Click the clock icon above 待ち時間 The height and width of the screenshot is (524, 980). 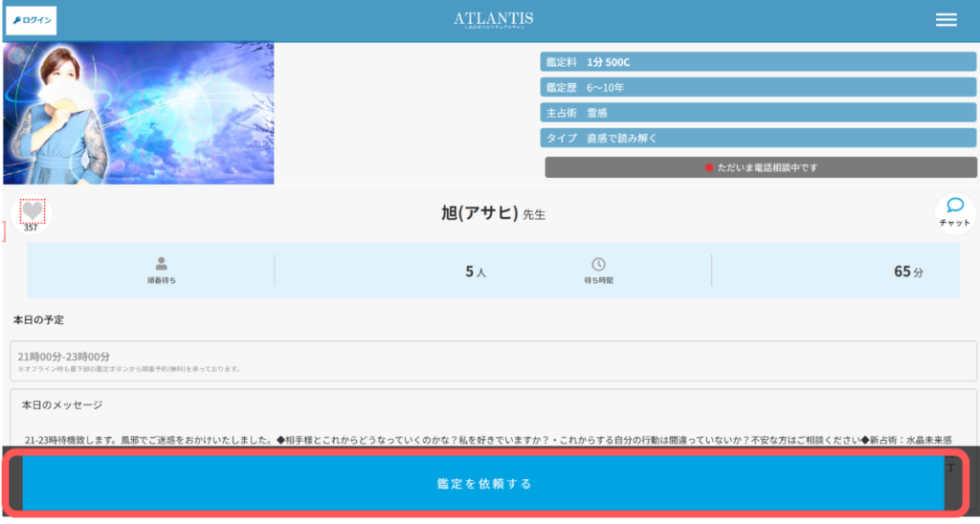coord(598,264)
